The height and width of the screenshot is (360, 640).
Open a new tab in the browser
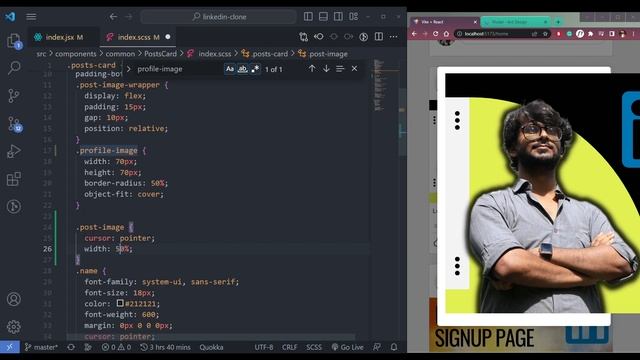click(x=558, y=22)
